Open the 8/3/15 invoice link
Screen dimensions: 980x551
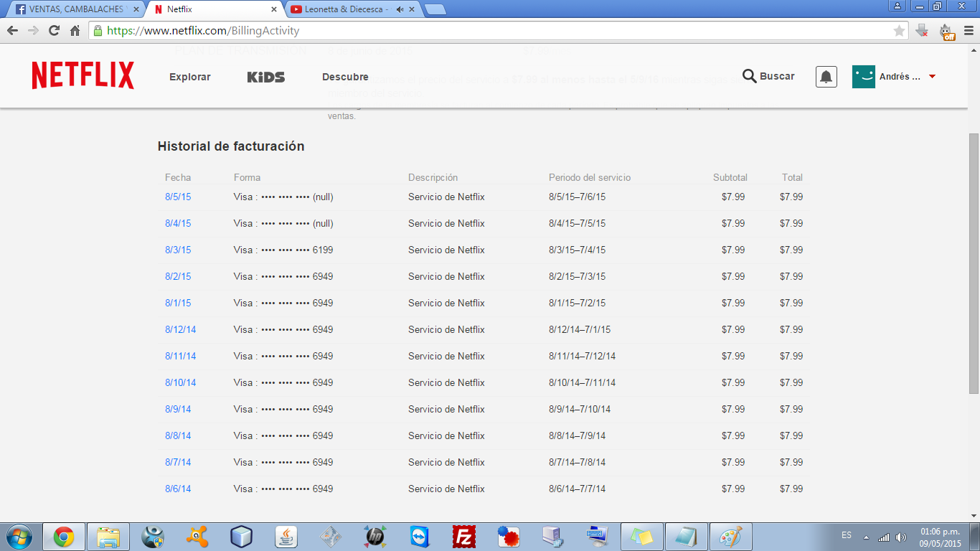pos(178,250)
